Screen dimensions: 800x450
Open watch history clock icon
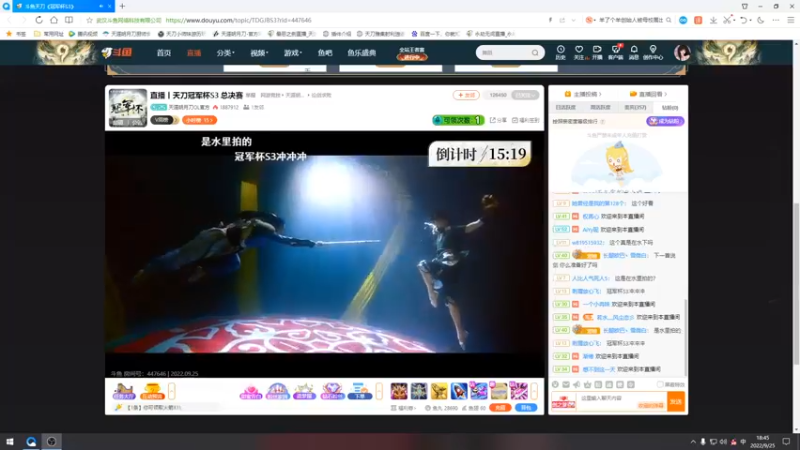click(x=560, y=52)
